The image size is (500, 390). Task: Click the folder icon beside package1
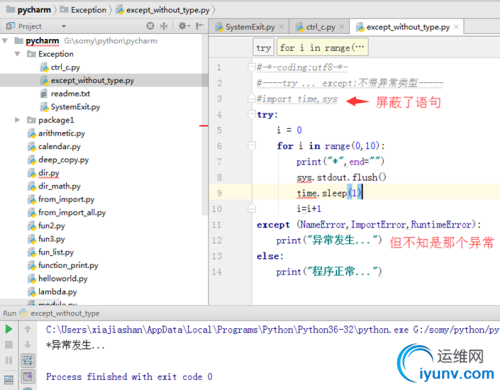click(31, 120)
